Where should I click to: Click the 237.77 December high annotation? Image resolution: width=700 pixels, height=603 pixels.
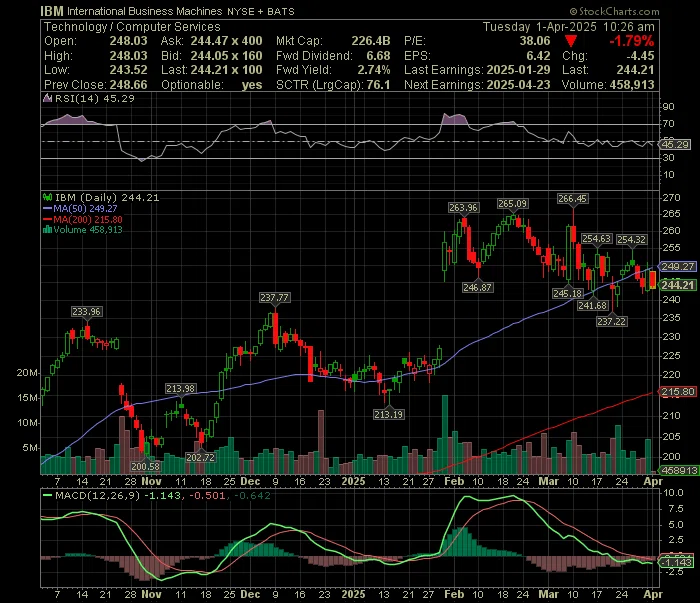275,298
